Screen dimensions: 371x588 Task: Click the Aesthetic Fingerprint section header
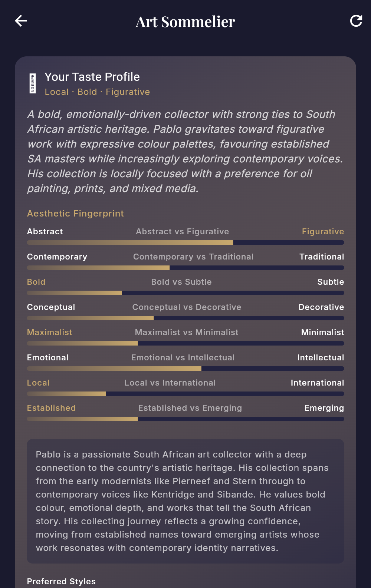(75, 214)
